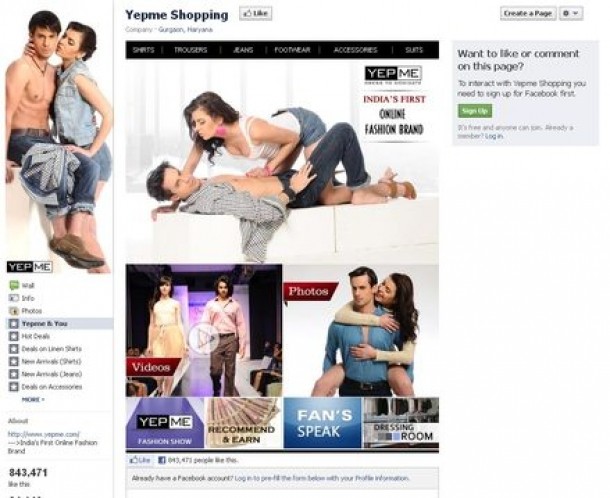
Task: Click the green Sign Up button
Action: coord(474,111)
